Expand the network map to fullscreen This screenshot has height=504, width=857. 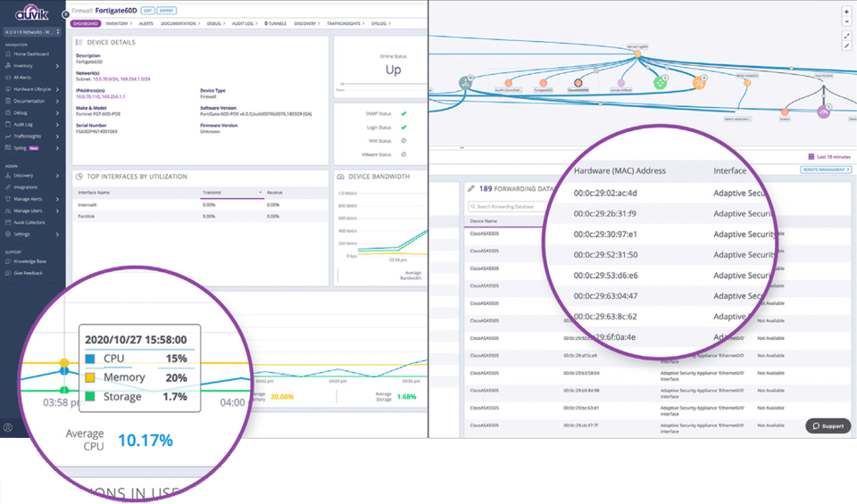[846, 36]
